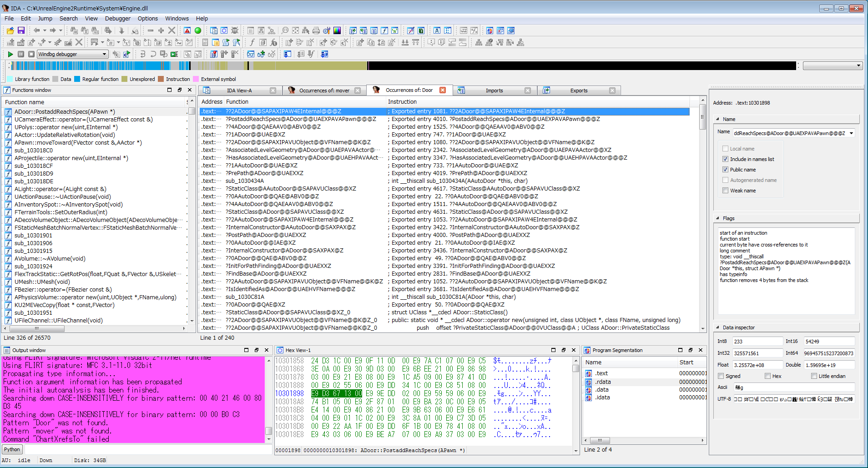
Task: Enable the Weak name checkbox
Action: click(726, 191)
